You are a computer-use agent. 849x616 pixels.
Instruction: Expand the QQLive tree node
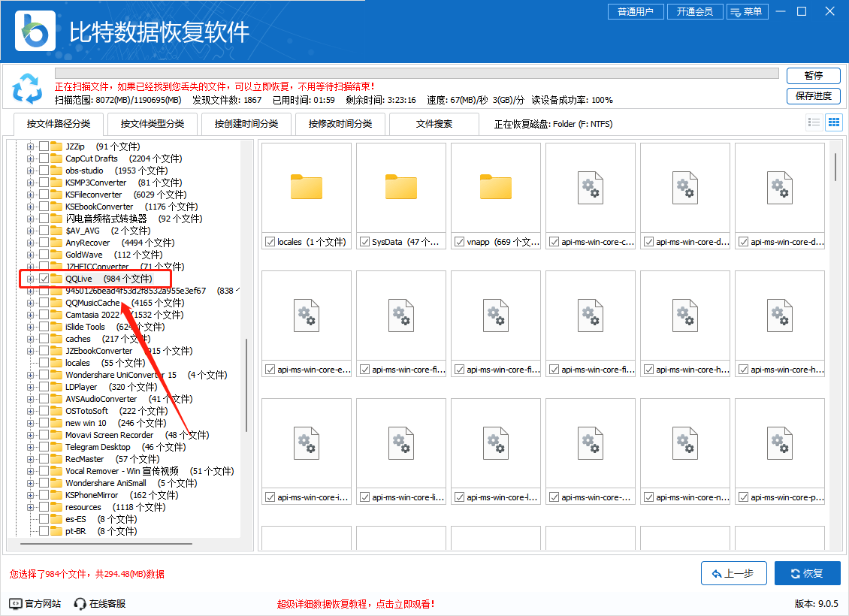click(30, 279)
